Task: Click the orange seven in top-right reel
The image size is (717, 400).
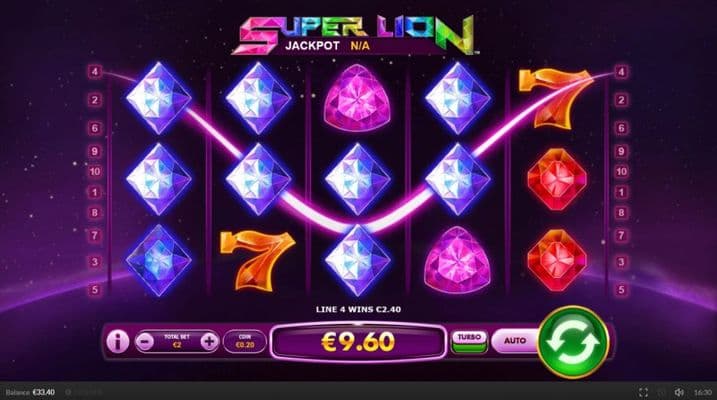Action: click(x=555, y=99)
